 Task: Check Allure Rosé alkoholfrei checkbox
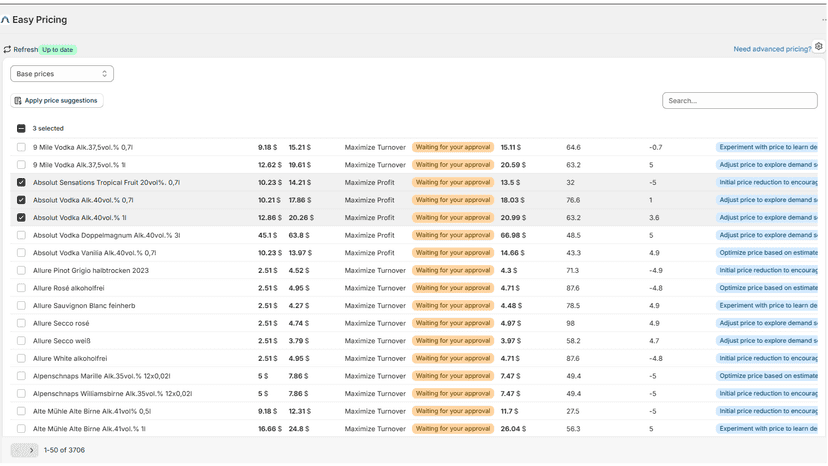click(21, 288)
